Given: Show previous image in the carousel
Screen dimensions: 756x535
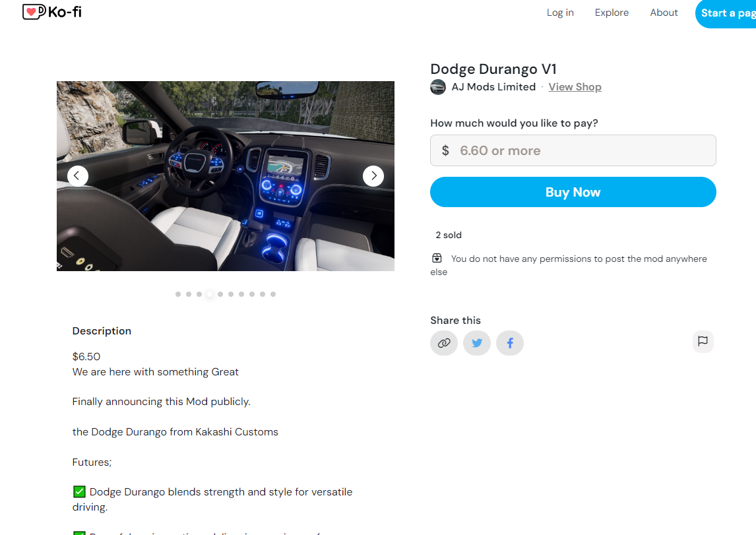Looking at the screenshot, I should click(x=78, y=176).
